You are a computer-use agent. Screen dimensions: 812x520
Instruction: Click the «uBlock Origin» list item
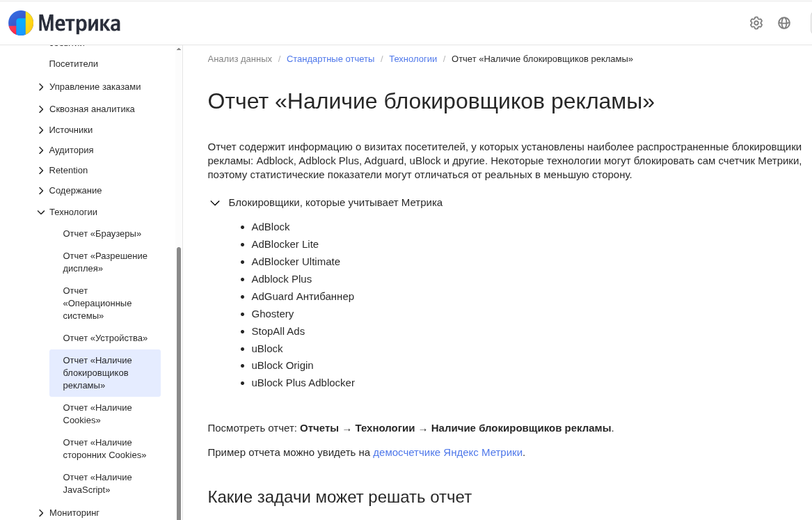[x=282, y=365]
